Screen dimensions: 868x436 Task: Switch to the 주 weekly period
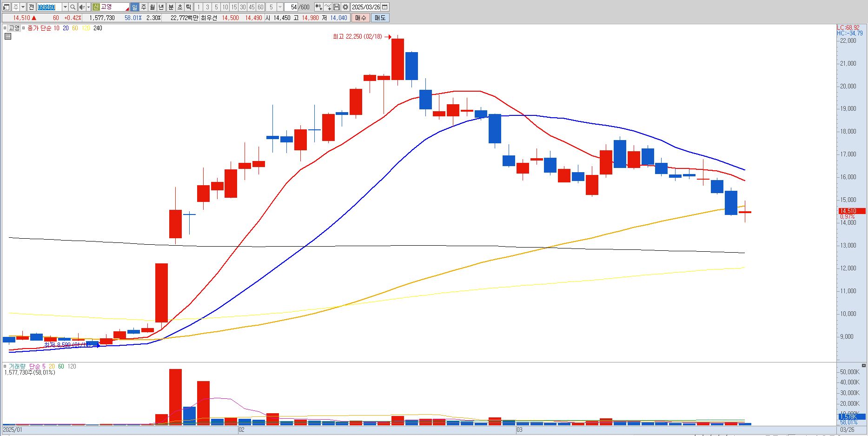click(x=143, y=7)
